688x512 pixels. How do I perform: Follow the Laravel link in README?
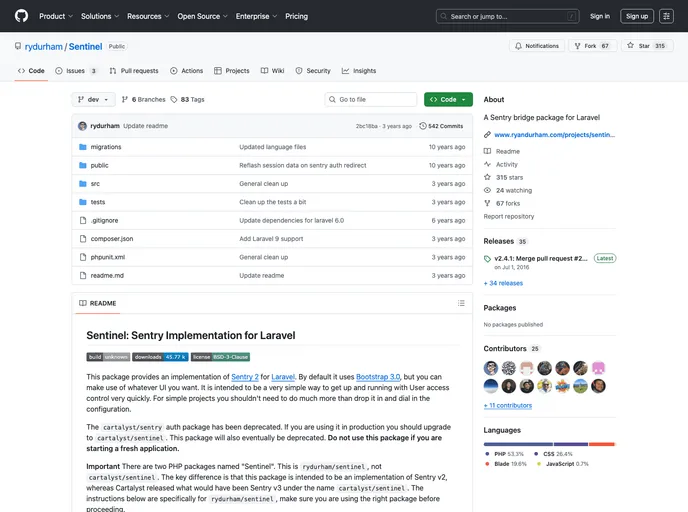point(283,377)
